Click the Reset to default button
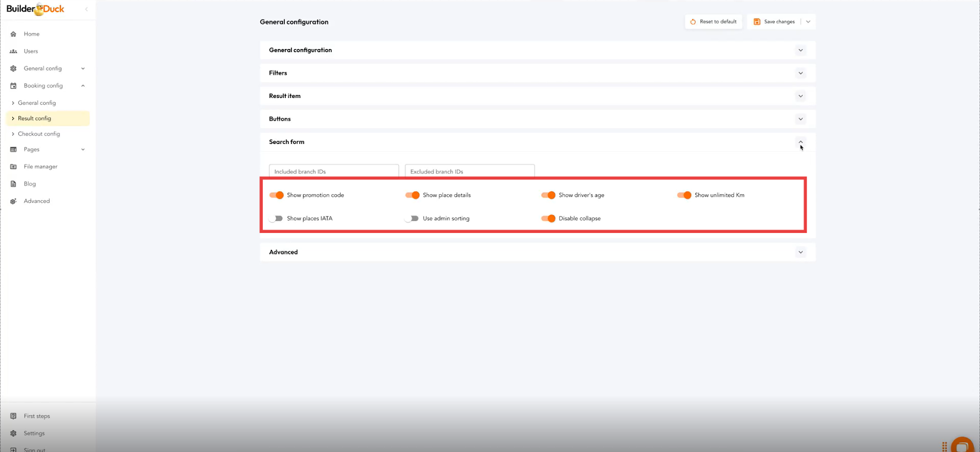Screen dimensions: 980x452 [714, 22]
